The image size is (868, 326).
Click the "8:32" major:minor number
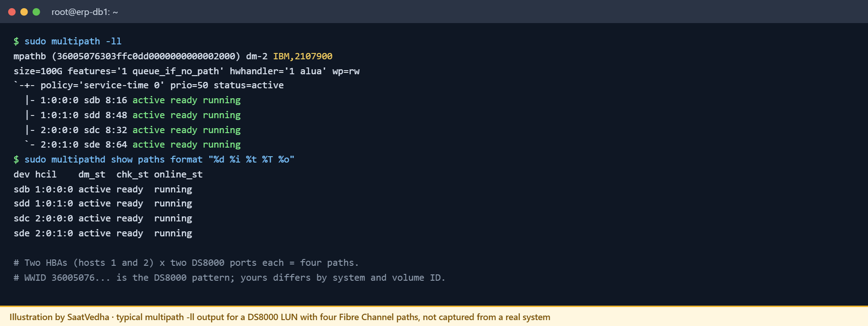coord(116,130)
